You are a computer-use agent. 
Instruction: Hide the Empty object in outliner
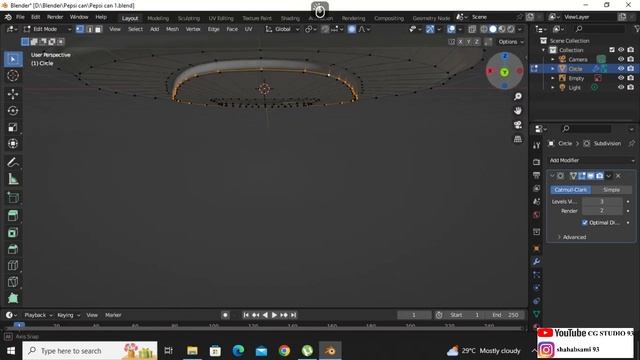click(x=621, y=78)
